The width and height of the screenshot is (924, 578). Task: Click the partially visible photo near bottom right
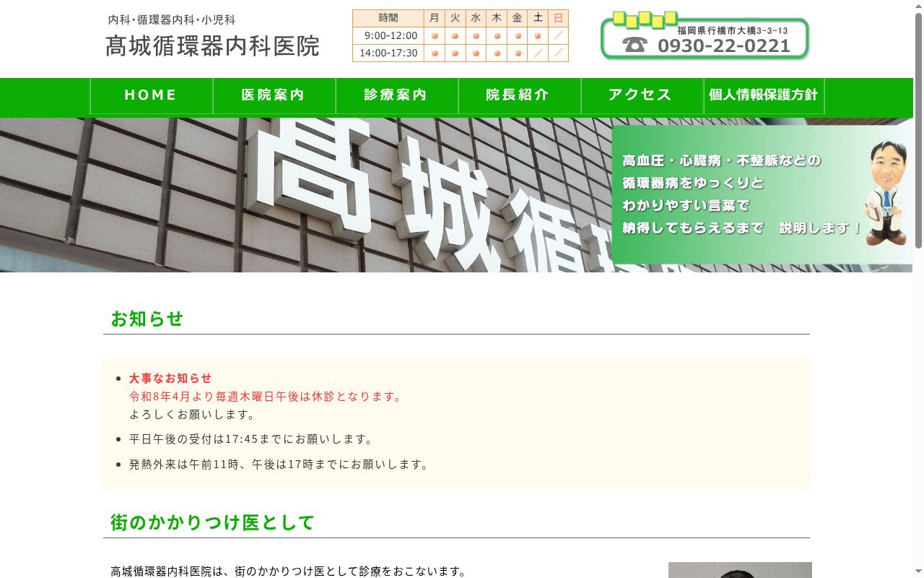click(740, 570)
